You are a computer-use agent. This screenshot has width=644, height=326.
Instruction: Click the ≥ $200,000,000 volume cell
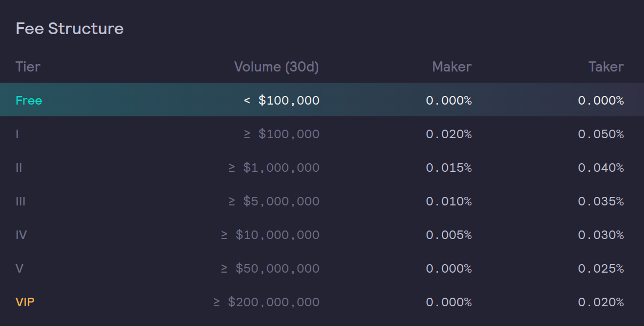(267, 302)
